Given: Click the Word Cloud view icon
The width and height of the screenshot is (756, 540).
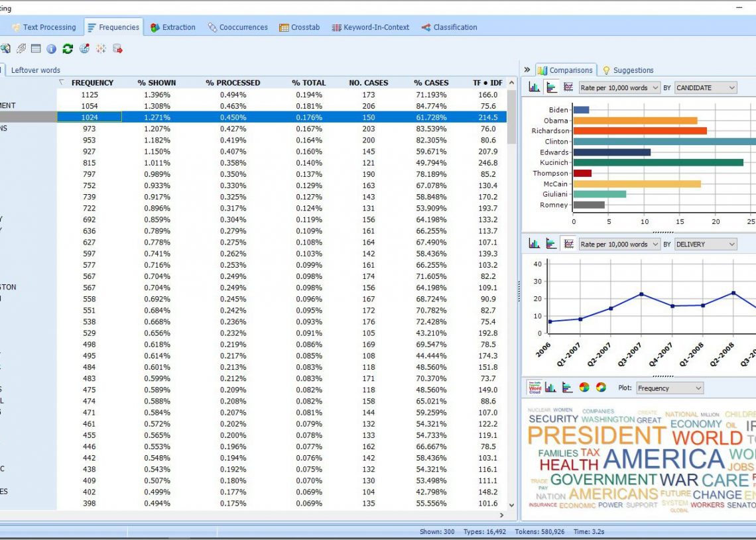Looking at the screenshot, I should 535,388.
